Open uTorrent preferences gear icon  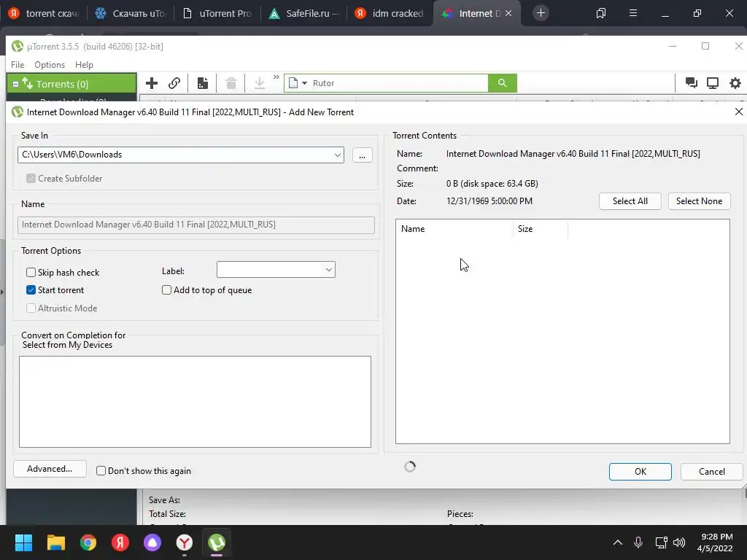click(x=735, y=83)
